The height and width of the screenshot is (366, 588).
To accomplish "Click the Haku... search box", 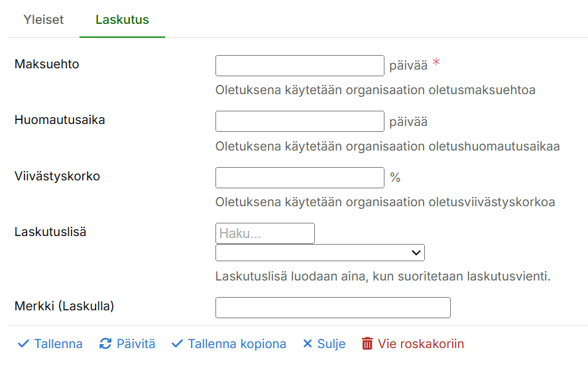I will [265, 233].
